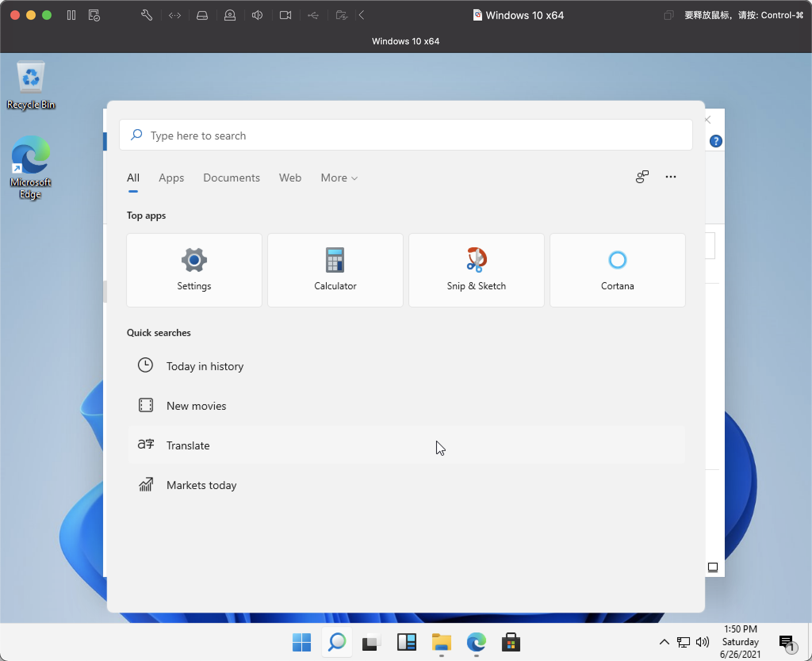Open Microsoft Store from taskbar
812x661 pixels.
tap(510, 643)
